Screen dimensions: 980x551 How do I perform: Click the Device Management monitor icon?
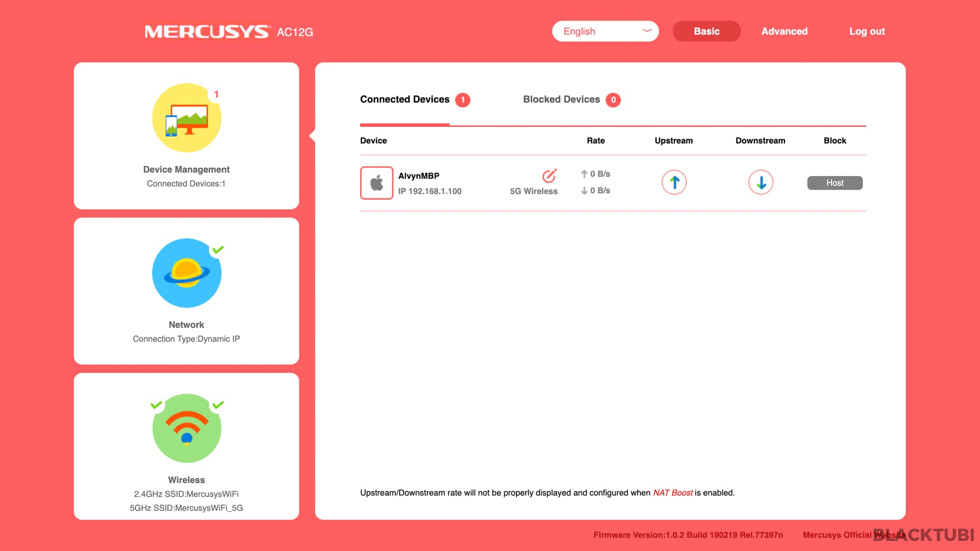[187, 118]
